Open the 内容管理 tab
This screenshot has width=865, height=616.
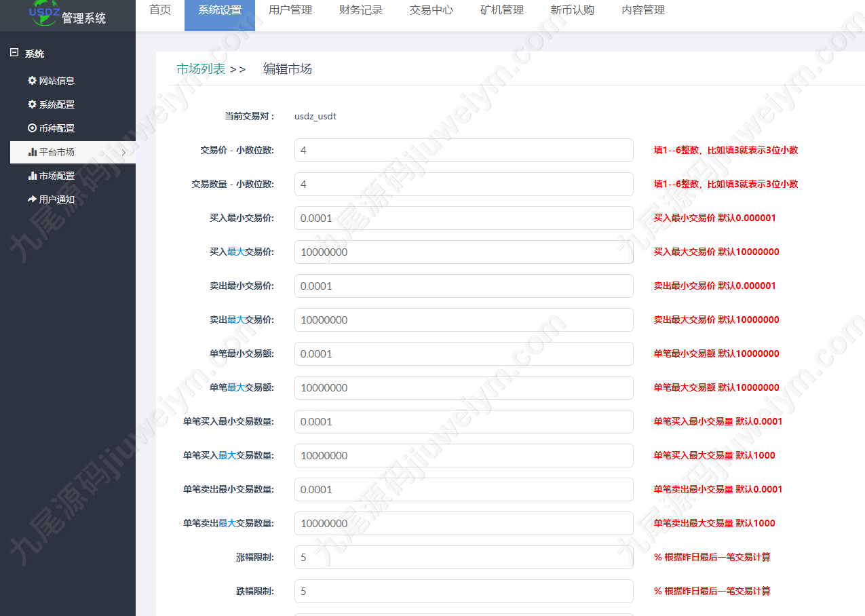(643, 10)
